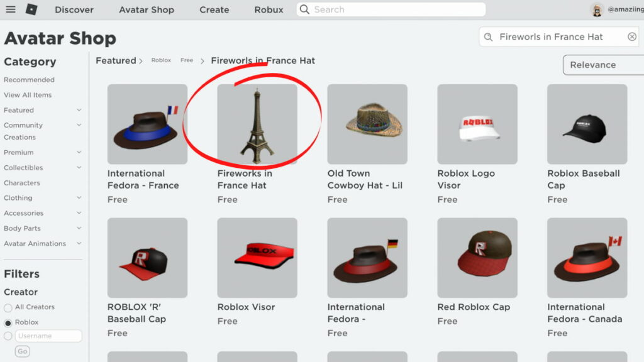Select View All Items category

[28, 95]
